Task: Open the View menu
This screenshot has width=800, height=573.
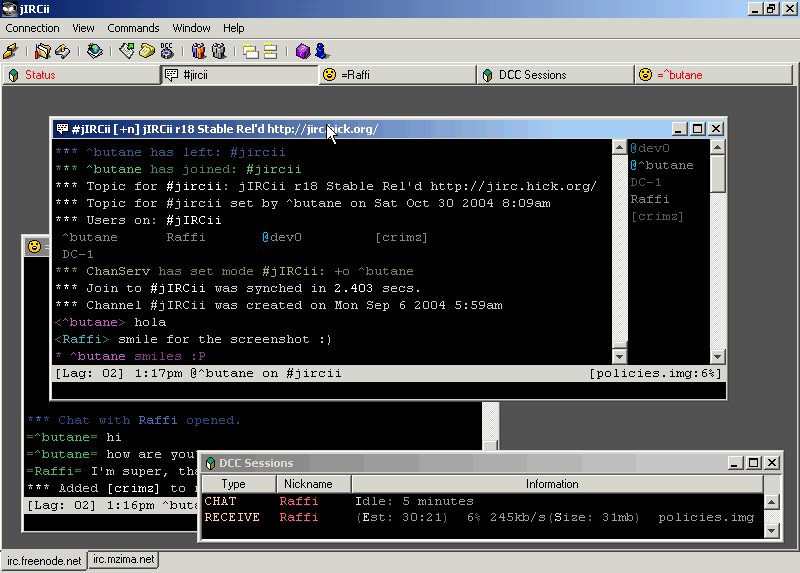Action: pos(83,28)
